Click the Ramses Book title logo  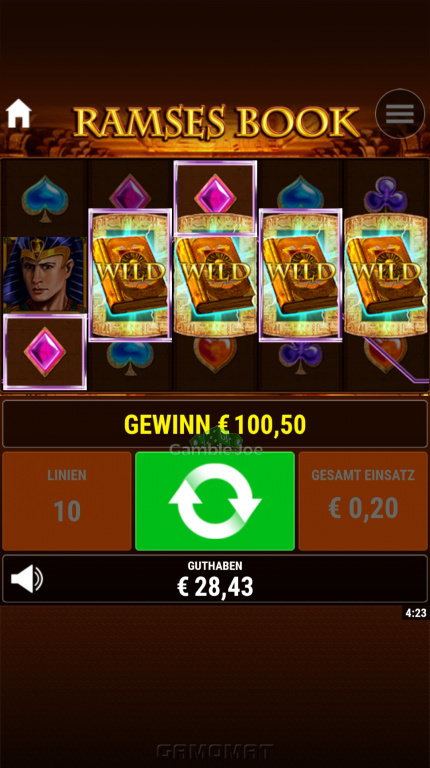pyautogui.click(x=216, y=121)
